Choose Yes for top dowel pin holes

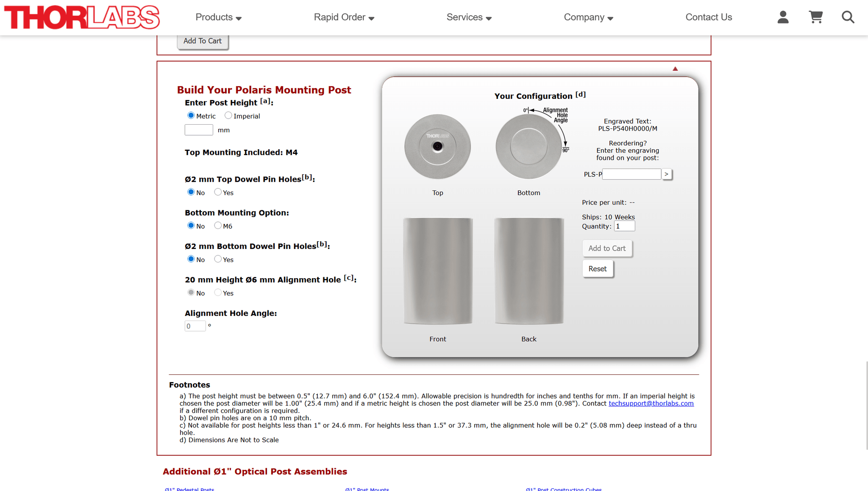point(218,192)
